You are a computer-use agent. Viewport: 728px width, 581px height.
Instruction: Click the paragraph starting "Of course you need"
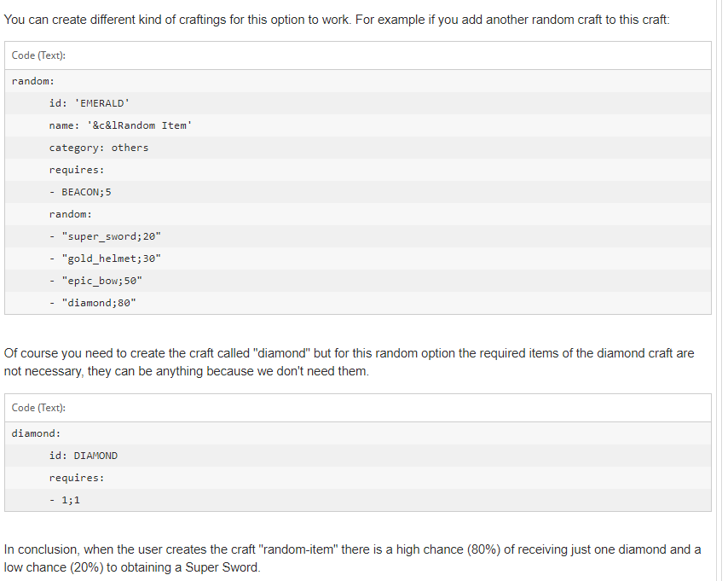(x=349, y=362)
